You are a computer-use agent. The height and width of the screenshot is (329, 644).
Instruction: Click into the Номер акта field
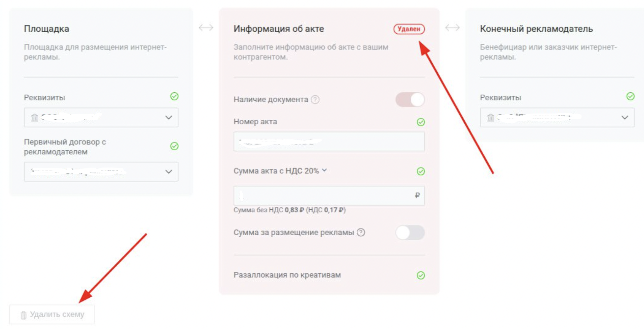click(329, 141)
